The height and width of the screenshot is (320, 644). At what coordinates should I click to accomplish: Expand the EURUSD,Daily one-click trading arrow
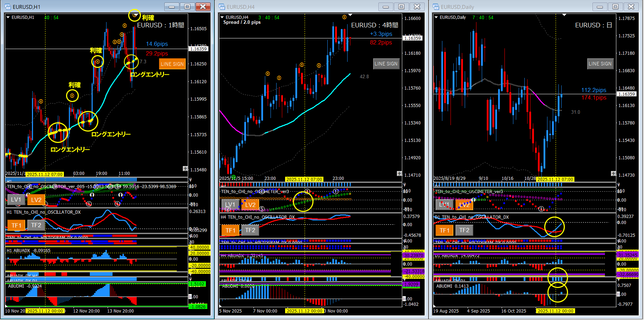click(436, 17)
